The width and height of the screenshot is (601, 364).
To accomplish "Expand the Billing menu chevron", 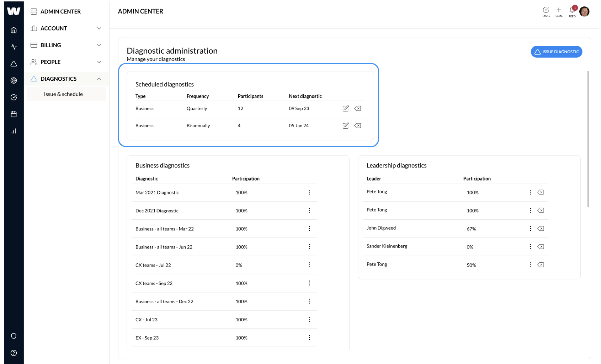I will click(99, 45).
